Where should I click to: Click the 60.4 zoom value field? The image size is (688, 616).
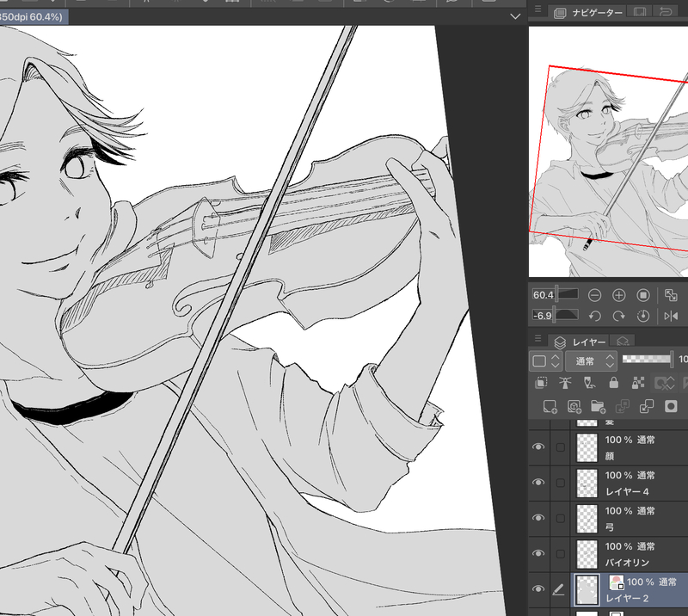[x=544, y=295]
